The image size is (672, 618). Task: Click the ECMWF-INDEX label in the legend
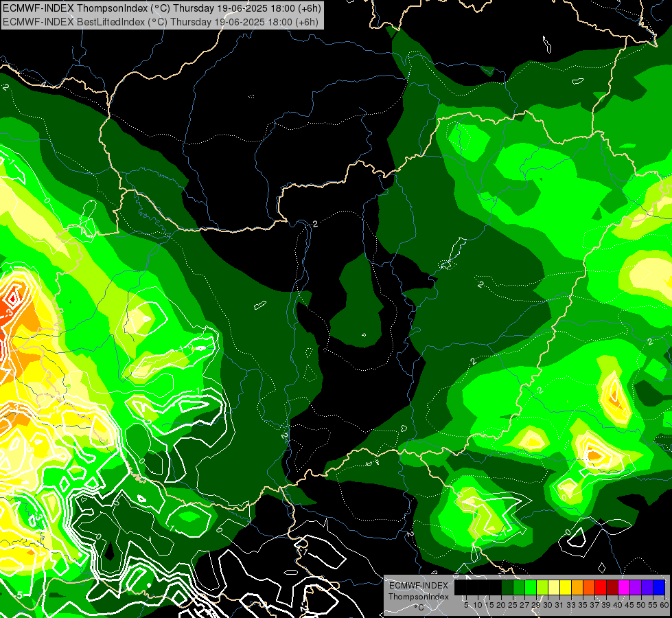point(418,586)
